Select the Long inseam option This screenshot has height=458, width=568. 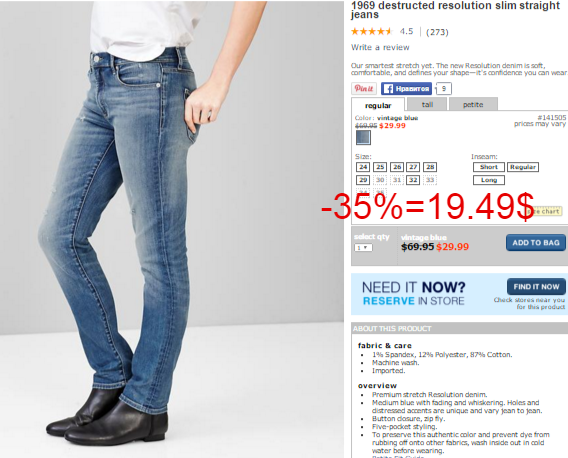[489, 180]
